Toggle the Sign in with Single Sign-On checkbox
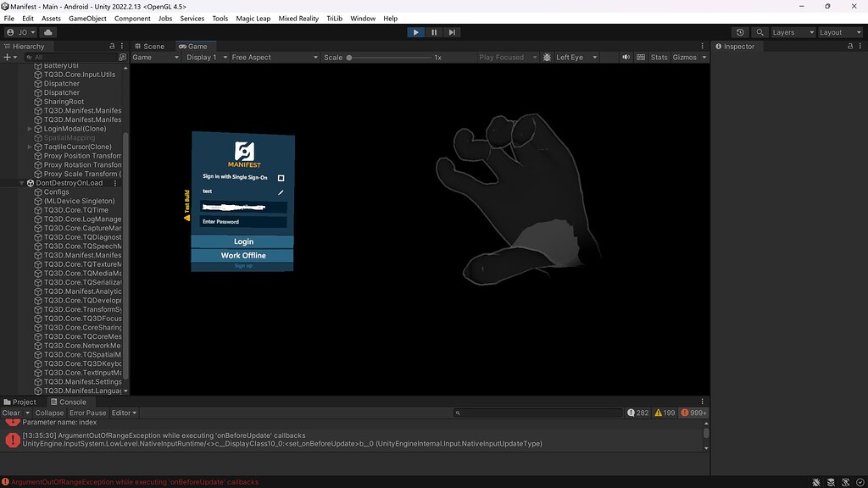The width and height of the screenshot is (868, 488). 280,178
